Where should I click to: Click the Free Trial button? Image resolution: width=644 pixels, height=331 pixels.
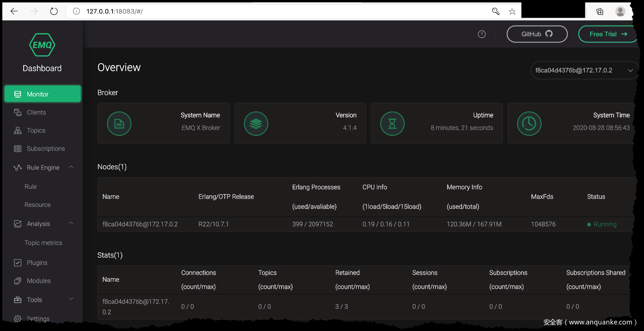click(x=608, y=34)
